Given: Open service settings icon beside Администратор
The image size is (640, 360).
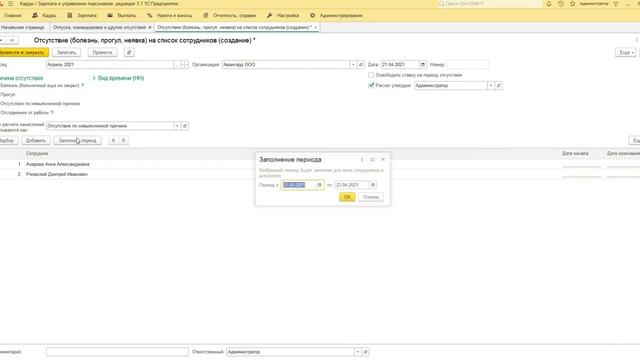Looking at the screenshot, I should pos(616,4).
